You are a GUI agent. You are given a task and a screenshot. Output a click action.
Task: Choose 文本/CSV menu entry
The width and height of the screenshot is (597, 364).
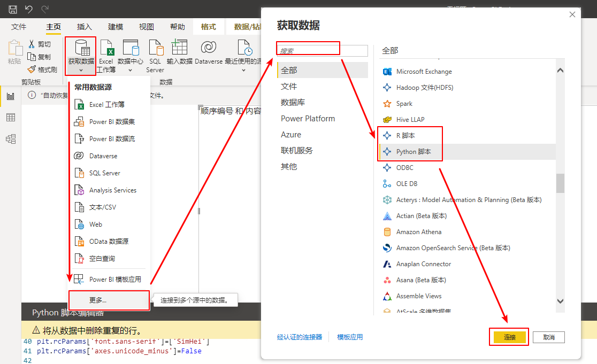tap(109, 207)
